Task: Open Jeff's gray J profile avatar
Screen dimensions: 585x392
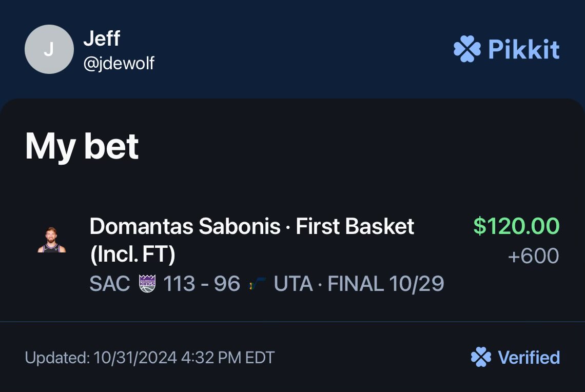Action: [49, 49]
